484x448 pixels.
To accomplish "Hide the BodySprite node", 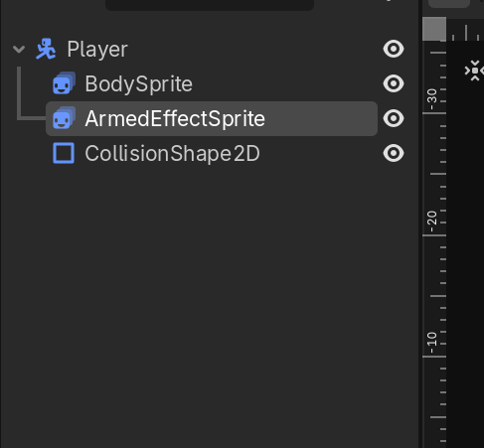I will click(x=394, y=83).
